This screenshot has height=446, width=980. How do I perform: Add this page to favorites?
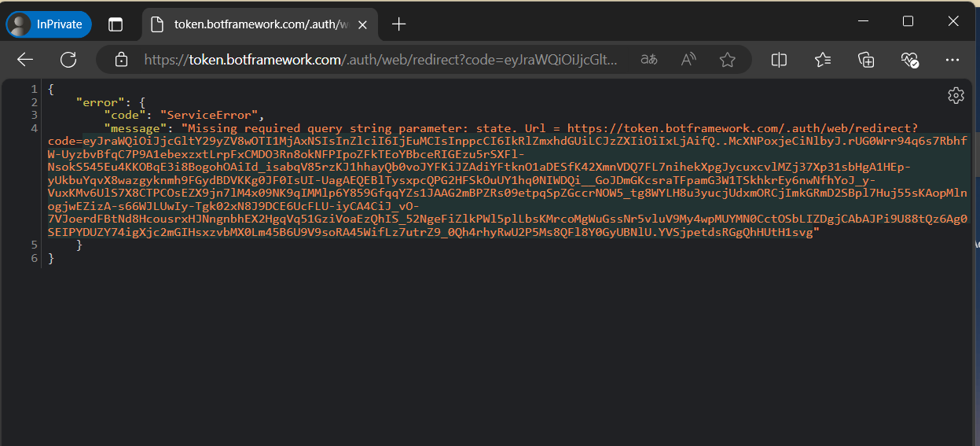point(728,60)
